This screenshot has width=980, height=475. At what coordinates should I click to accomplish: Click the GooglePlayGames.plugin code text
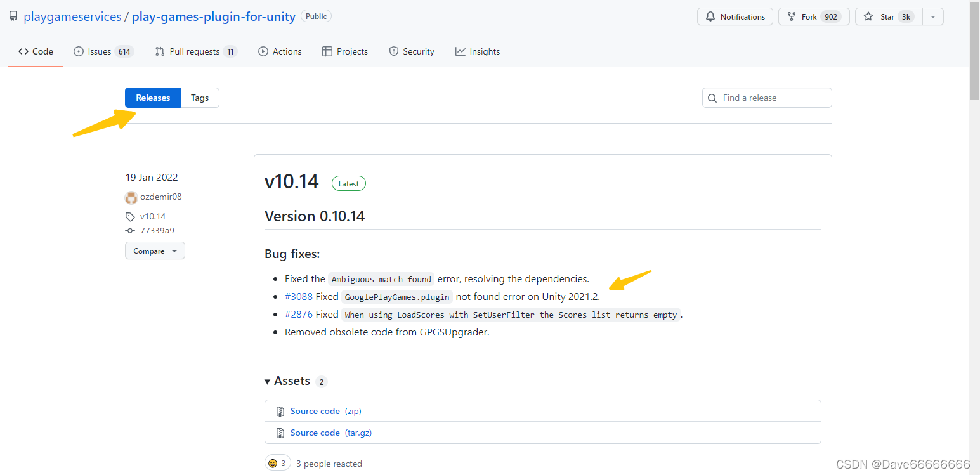[397, 297]
